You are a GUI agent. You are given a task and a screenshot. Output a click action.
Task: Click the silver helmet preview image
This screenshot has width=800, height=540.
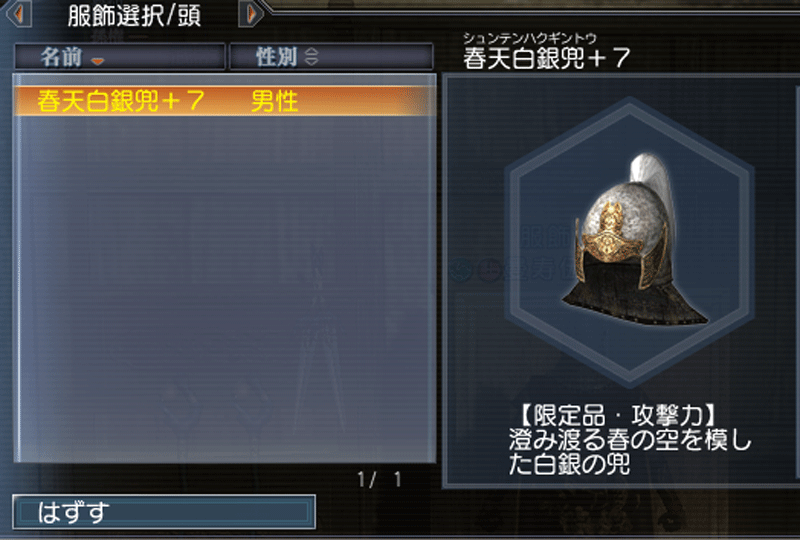635,240
